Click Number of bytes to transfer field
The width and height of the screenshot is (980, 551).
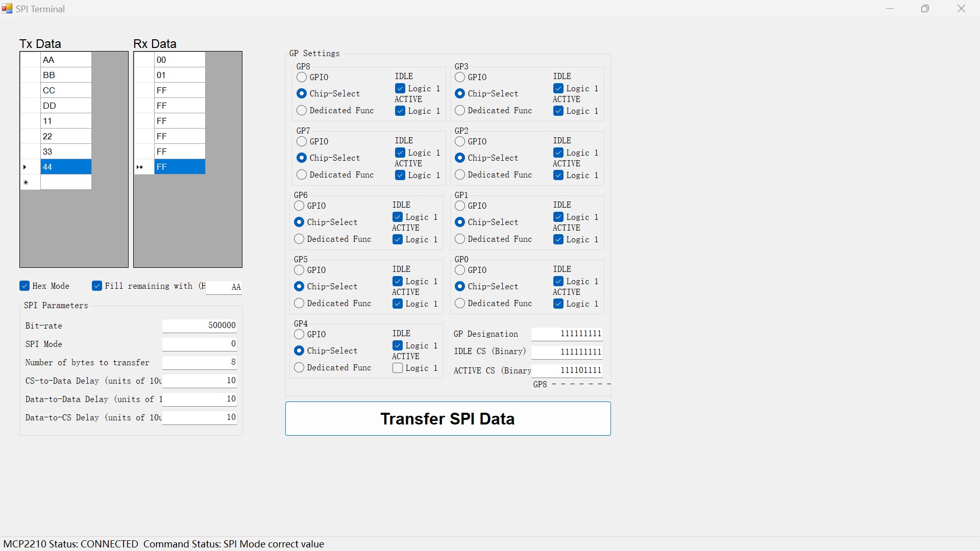(200, 362)
